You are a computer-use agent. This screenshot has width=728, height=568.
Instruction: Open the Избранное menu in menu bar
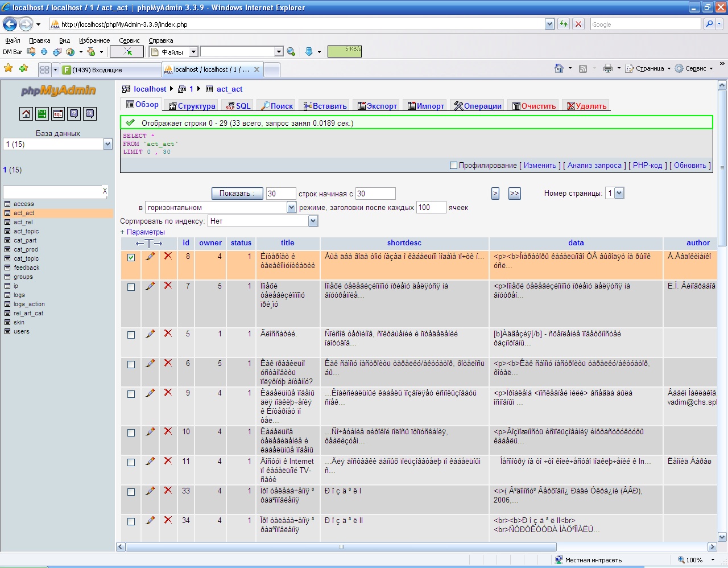[x=94, y=40]
